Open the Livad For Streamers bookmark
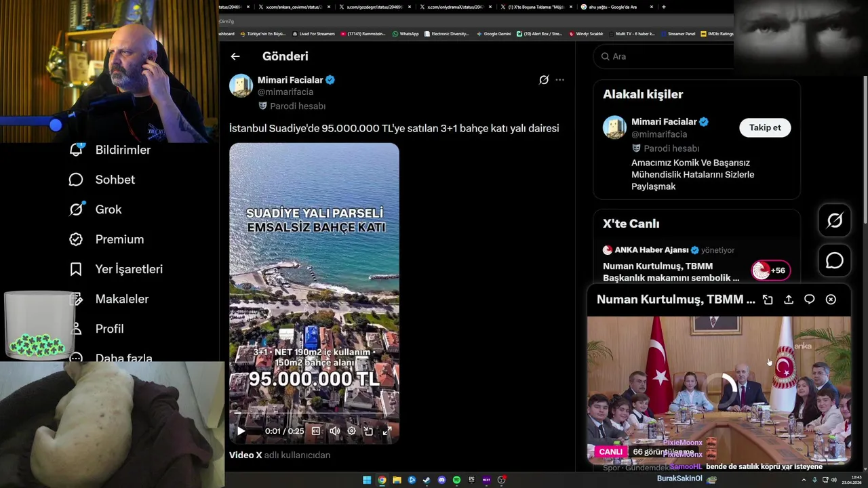The height and width of the screenshot is (488, 868). point(313,34)
